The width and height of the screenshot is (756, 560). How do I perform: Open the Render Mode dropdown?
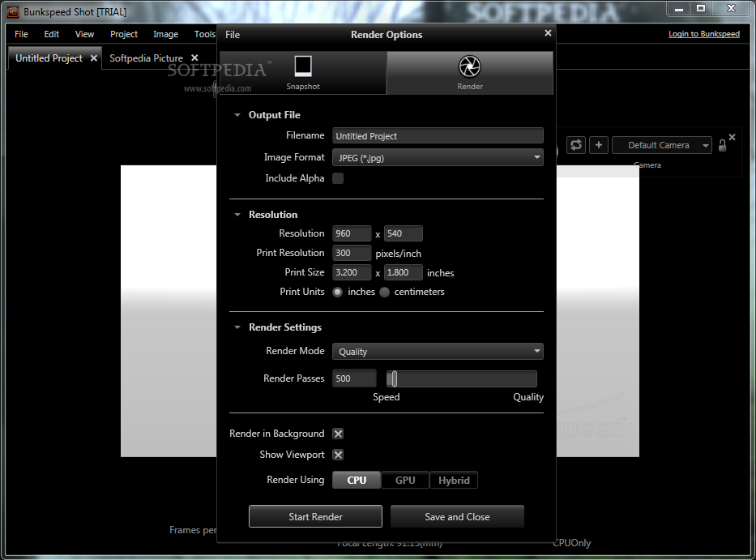click(438, 352)
